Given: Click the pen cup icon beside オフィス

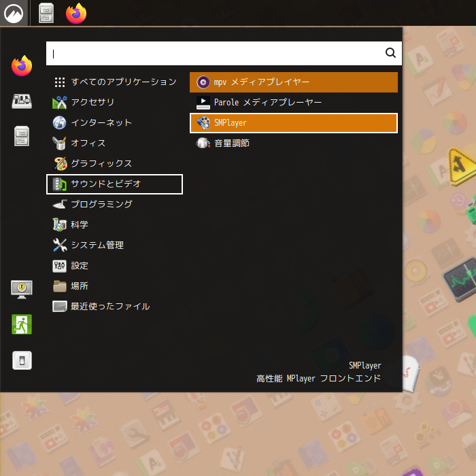Looking at the screenshot, I should coord(60,143).
